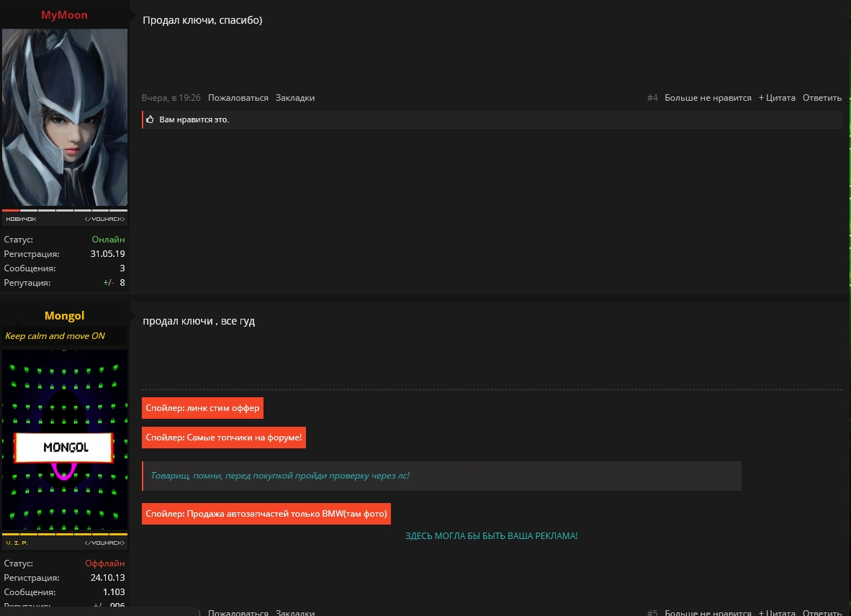Click 'ЗДЕСЬ МОГЛА БЫ БЫТЬ ВАША РЕКЛАМА!' link
Image resolution: width=851 pixels, height=616 pixels.
pos(491,535)
